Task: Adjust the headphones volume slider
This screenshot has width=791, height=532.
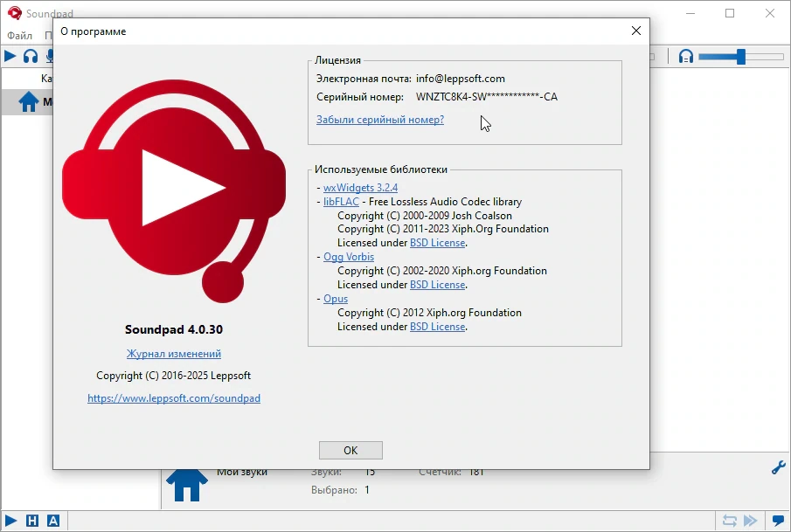Action: [x=740, y=57]
